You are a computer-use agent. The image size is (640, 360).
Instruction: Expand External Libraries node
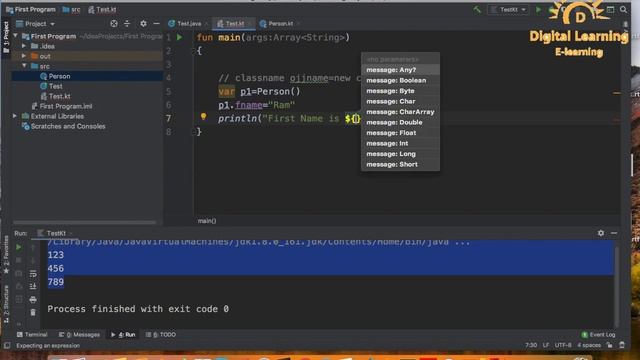pyautogui.click(x=16, y=116)
